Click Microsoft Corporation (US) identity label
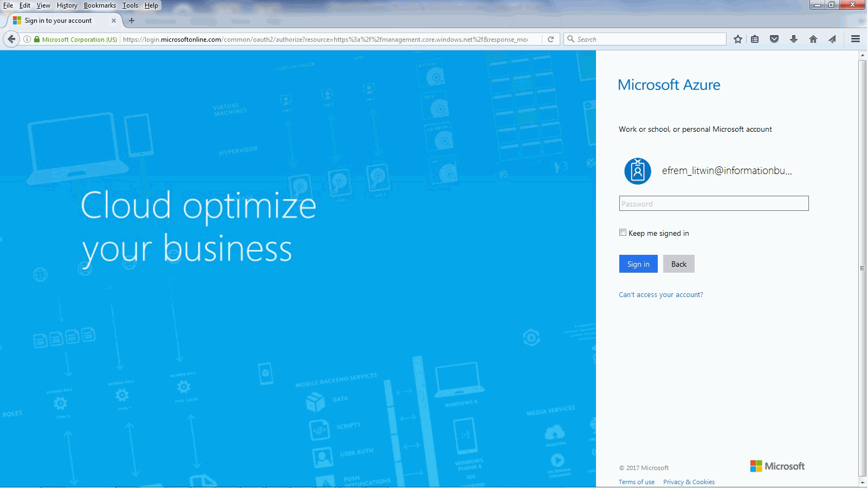The width and height of the screenshot is (868, 489). coord(80,40)
